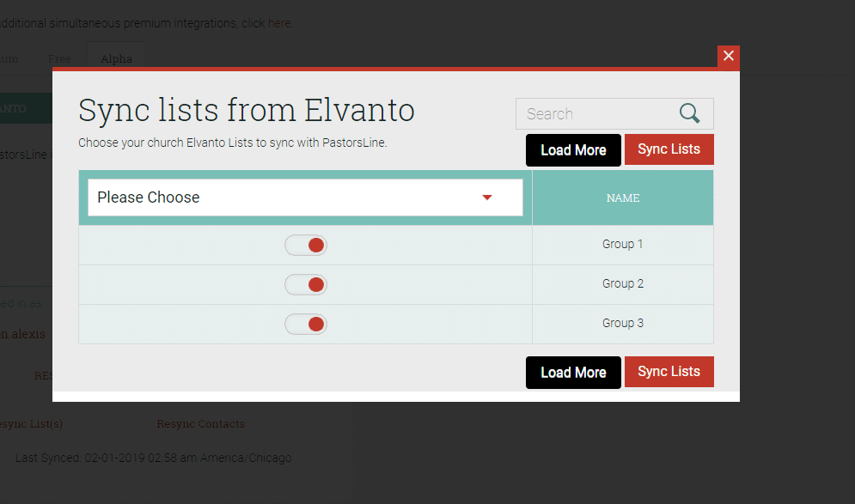
Task: Click the search magnifier icon
Action: point(690,113)
